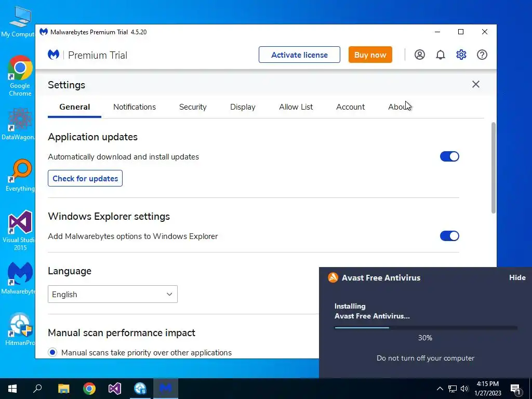532x399 pixels.
Task: Open the account profile icon in Malwarebytes
Action: click(x=420, y=55)
